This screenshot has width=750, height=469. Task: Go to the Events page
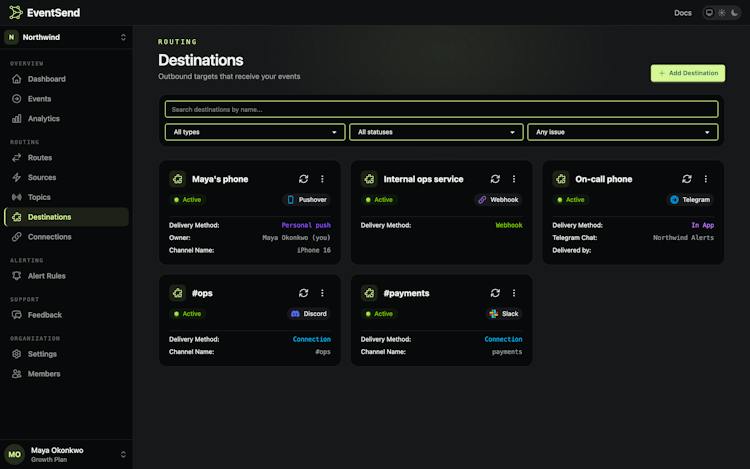pos(66,99)
